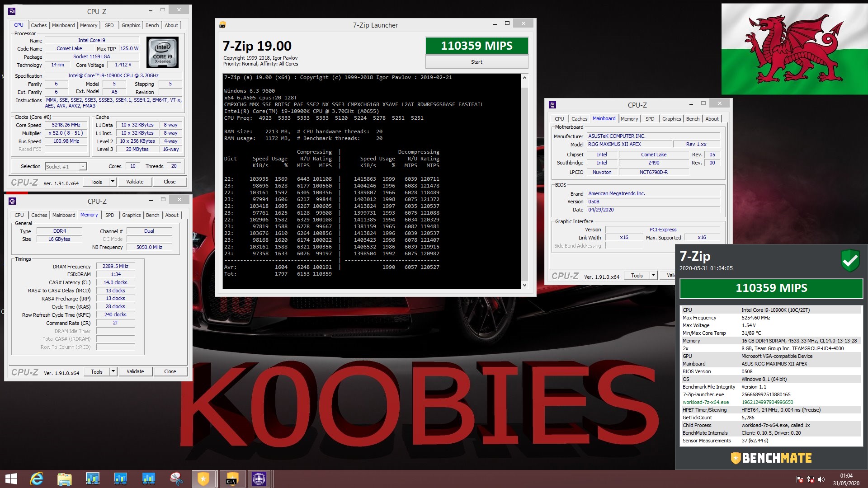
Task: Click the 7-Zip Launcher title bar icon
Action: (x=222, y=25)
